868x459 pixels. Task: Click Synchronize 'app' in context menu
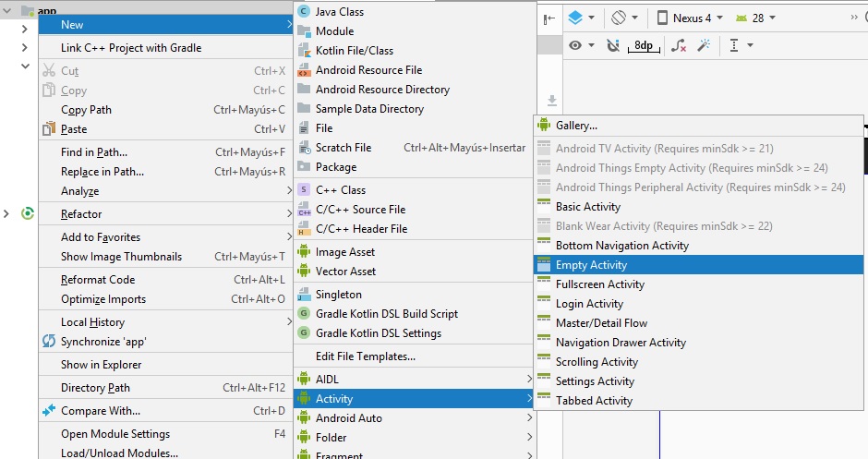(103, 342)
